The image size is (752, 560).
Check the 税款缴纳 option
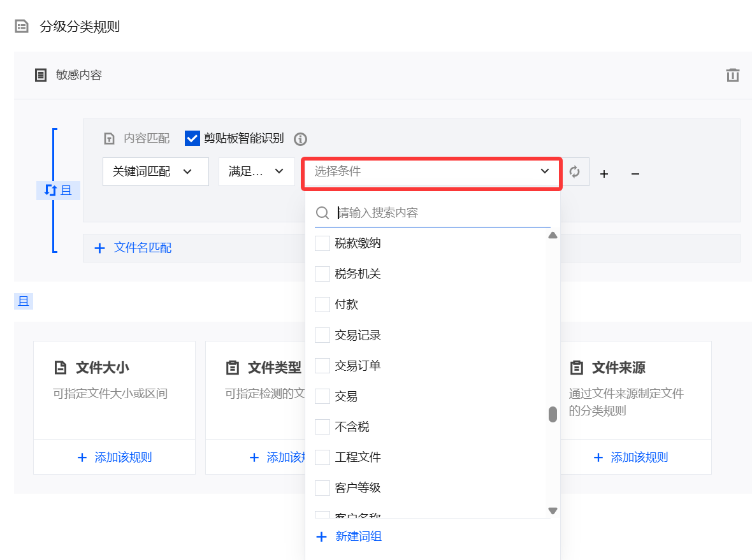tap(322, 243)
